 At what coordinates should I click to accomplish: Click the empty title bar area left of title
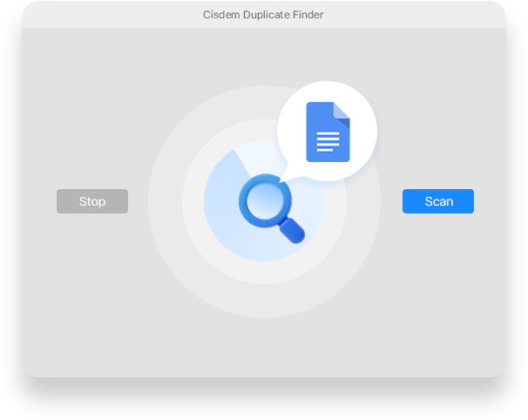(112, 15)
